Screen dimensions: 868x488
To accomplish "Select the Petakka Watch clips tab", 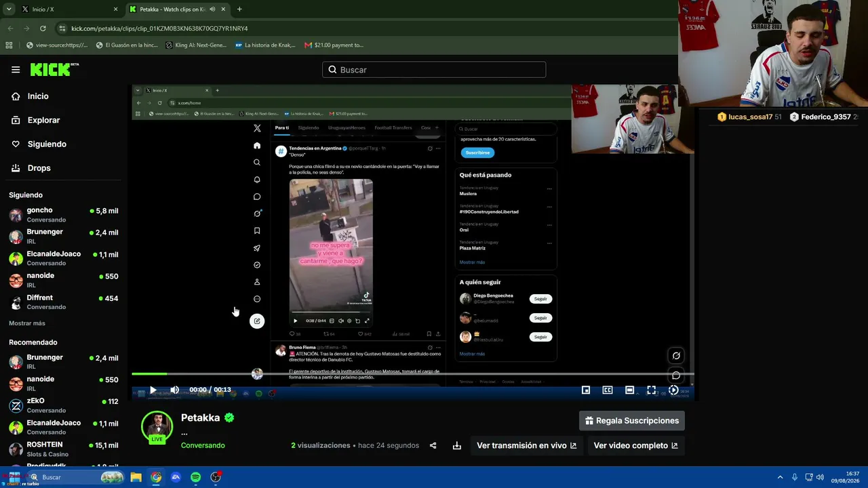I will [x=178, y=9].
